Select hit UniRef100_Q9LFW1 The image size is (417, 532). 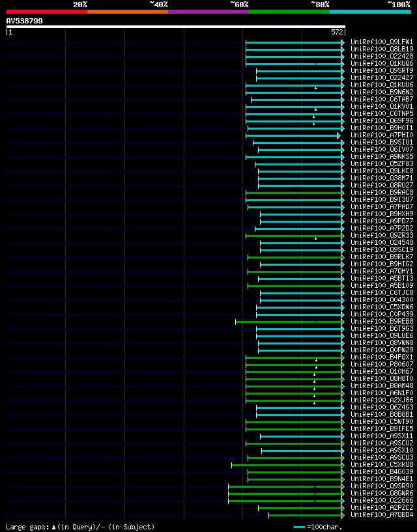click(382, 42)
